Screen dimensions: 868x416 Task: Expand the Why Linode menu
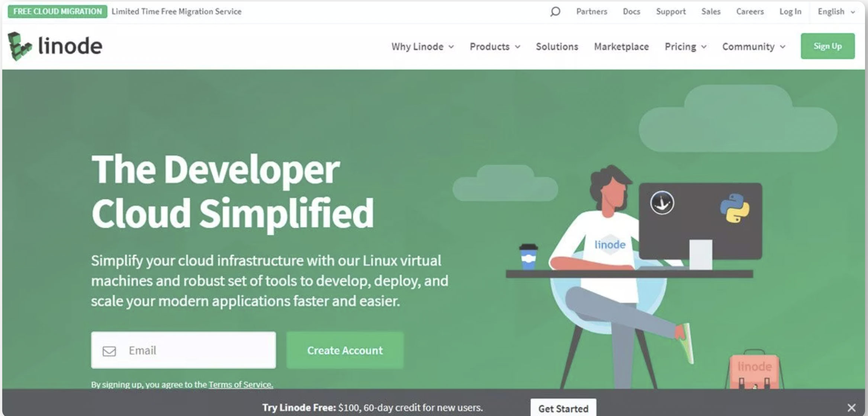point(422,47)
